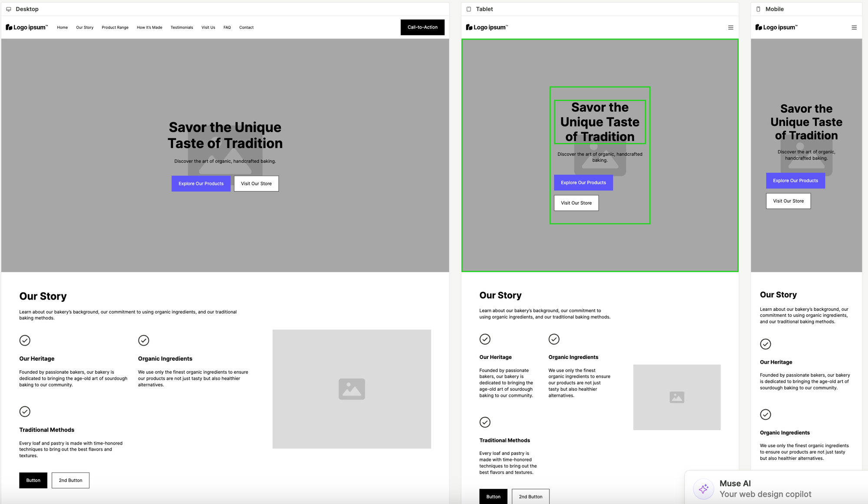The image size is (868, 504).
Task: Click Organic Ingredients checkmark icon in Desktop preview
Action: coord(144,340)
